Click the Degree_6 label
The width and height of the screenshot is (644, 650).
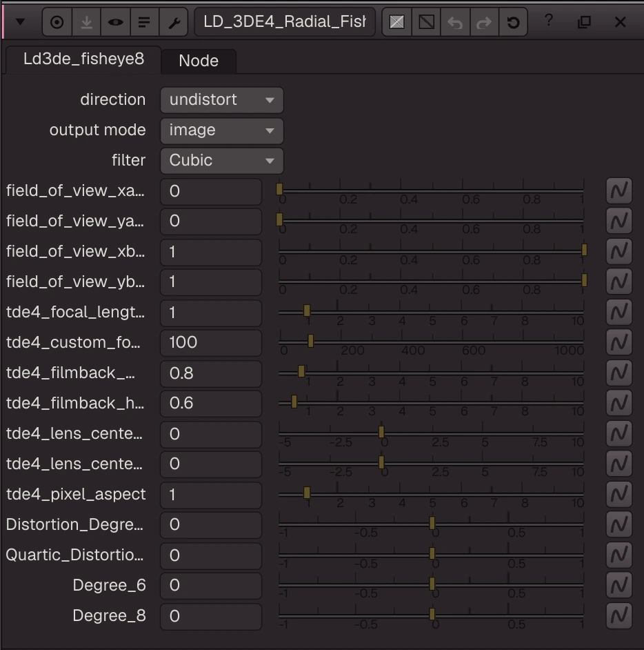click(x=110, y=585)
